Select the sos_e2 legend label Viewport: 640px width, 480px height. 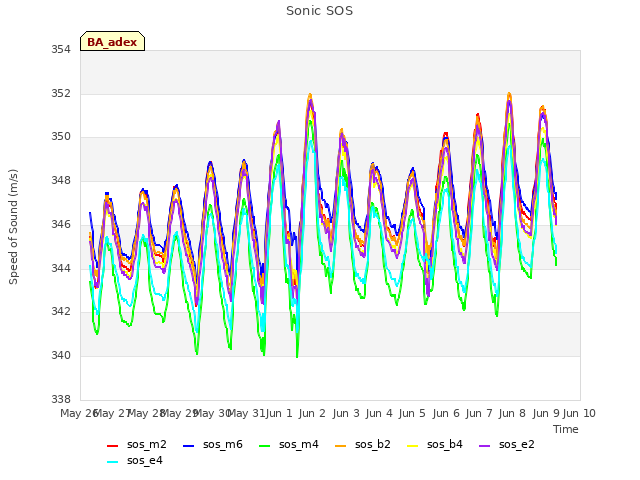[516, 444]
